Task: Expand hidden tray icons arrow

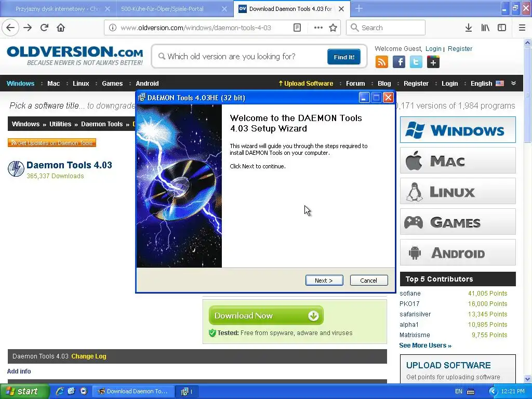Action: pyautogui.click(x=493, y=392)
